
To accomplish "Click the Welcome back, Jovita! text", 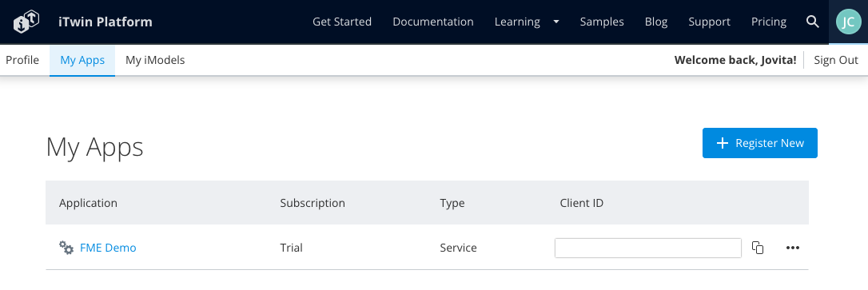I will [735, 60].
